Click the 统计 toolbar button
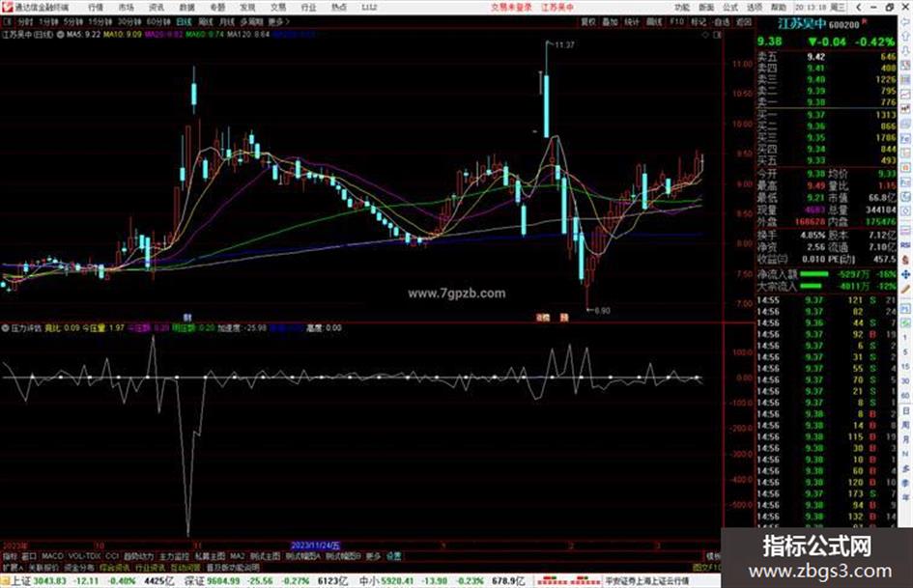The width and height of the screenshot is (913, 588). pyautogui.click(x=632, y=21)
